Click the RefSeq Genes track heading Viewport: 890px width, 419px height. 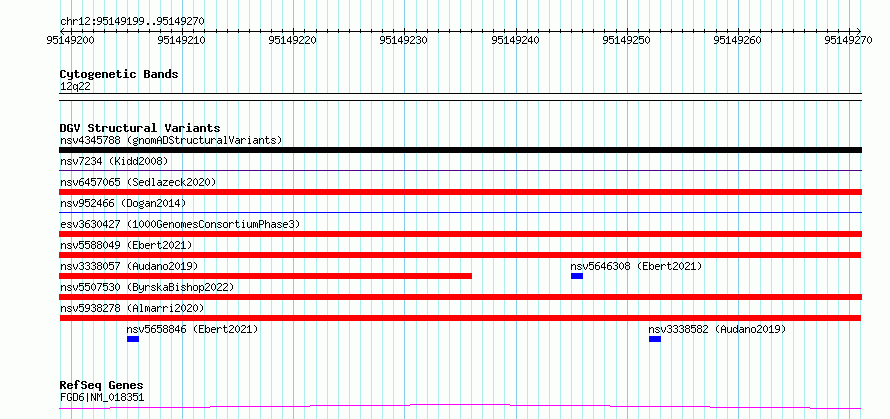102,386
